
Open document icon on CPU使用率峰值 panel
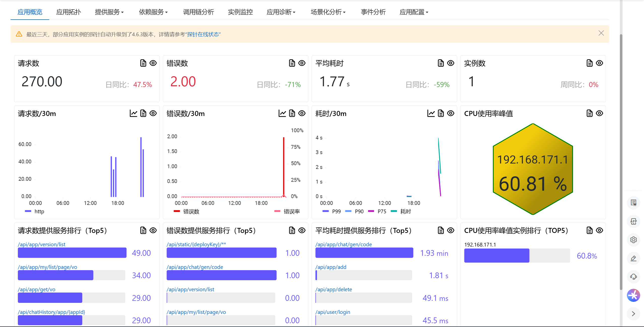point(589,113)
